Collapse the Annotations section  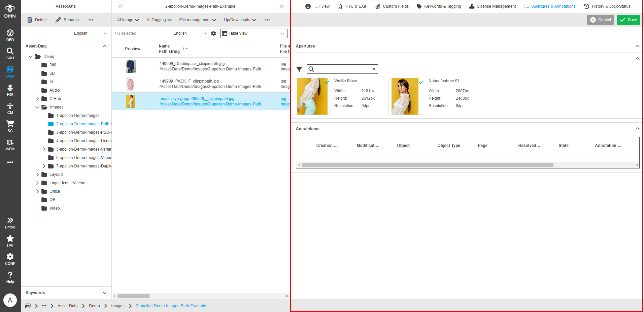click(x=637, y=129)
